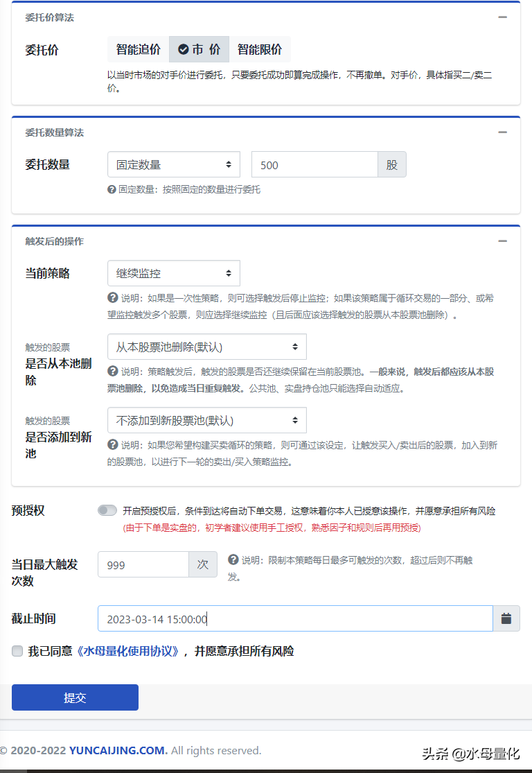Screen dimensions: 532x773
Task: Click the 委托价算法 section header text
Action: click(49, 18)
